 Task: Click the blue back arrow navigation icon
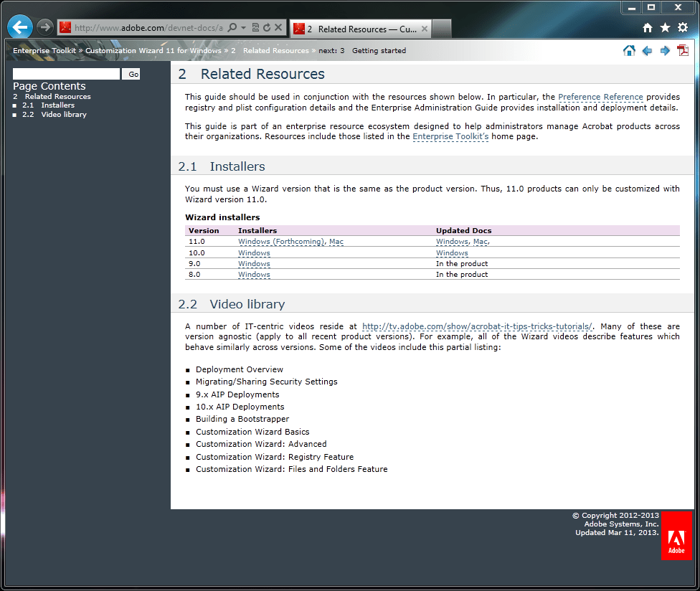[x=647, y=50]
